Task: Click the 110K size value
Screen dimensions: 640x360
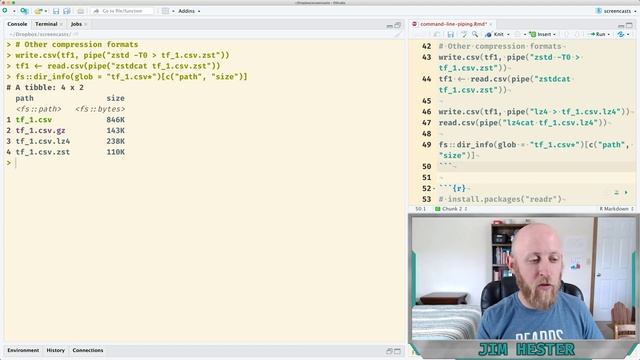Action: 116,152
